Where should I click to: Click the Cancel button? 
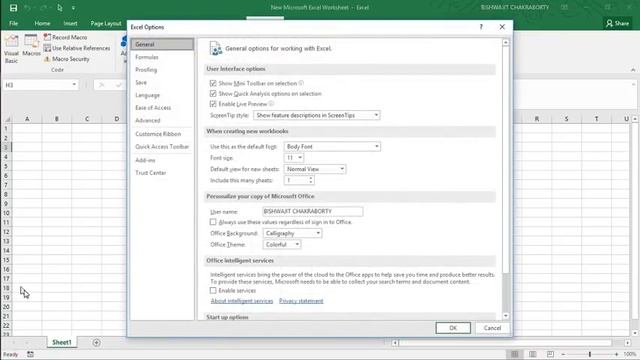[492, 328]
